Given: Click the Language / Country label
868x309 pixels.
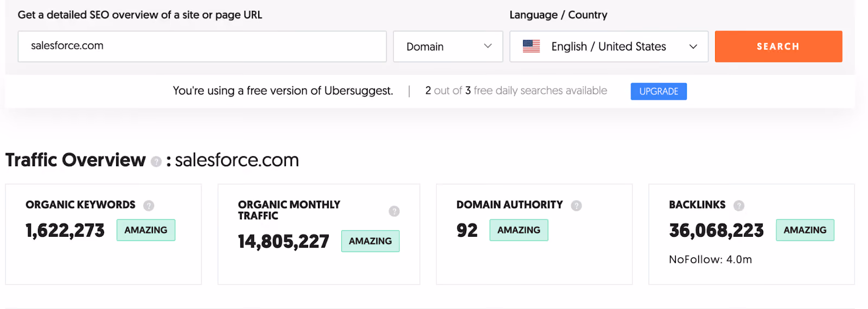Looking at the screenshot, I should click(x=558, y=15).
